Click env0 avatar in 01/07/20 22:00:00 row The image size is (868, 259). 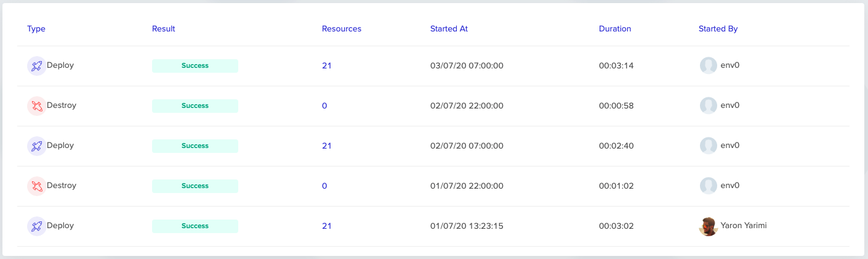[x=709, y=186]
